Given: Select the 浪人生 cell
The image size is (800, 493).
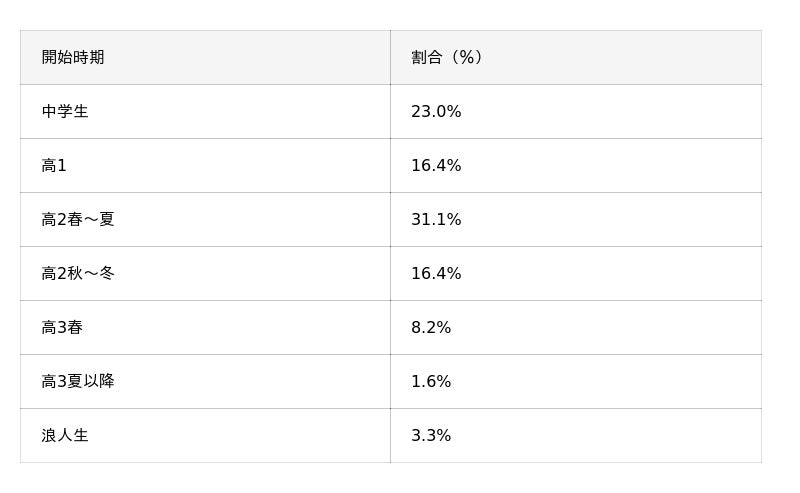Looking at the screenshot, I should tap(65, 436).
